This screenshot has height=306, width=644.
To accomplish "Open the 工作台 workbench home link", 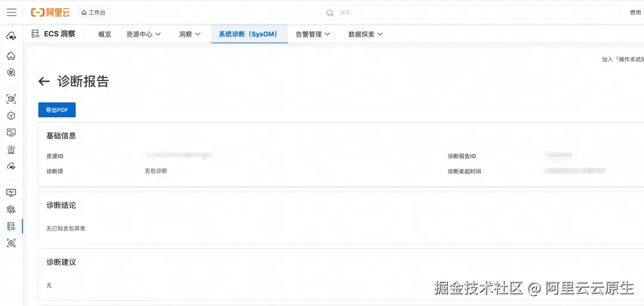I will (x=94, y=13).
